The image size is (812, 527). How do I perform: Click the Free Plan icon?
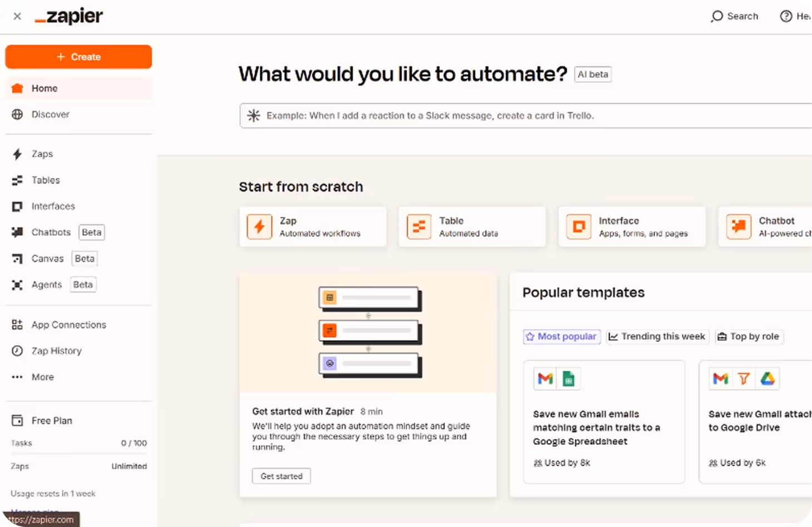pyautogui.click(x=17, y=421)
